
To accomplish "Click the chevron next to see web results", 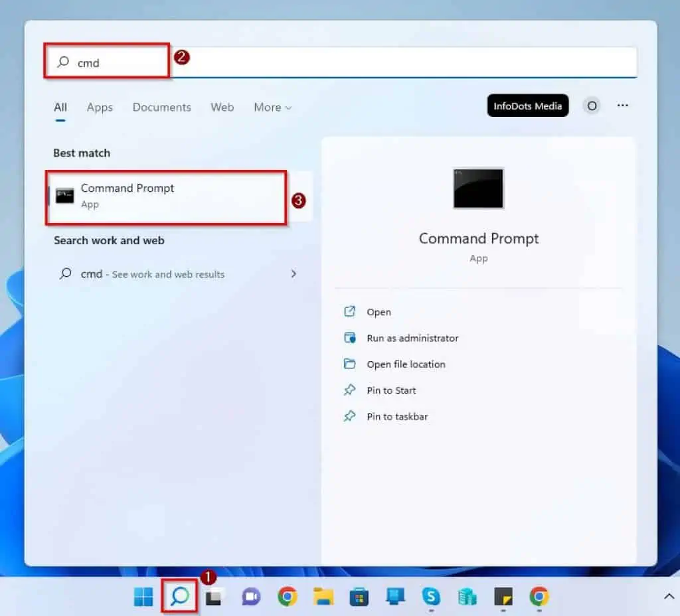I will 294,274.
